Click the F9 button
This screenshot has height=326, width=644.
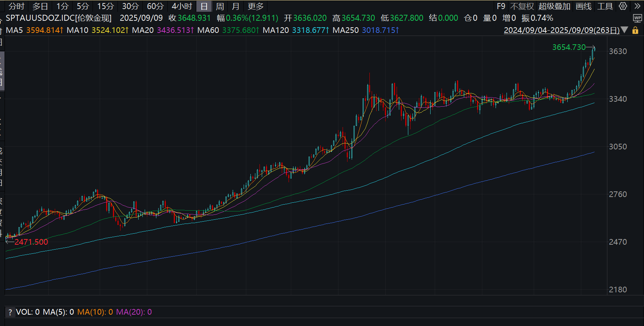(x=501, y=6)
